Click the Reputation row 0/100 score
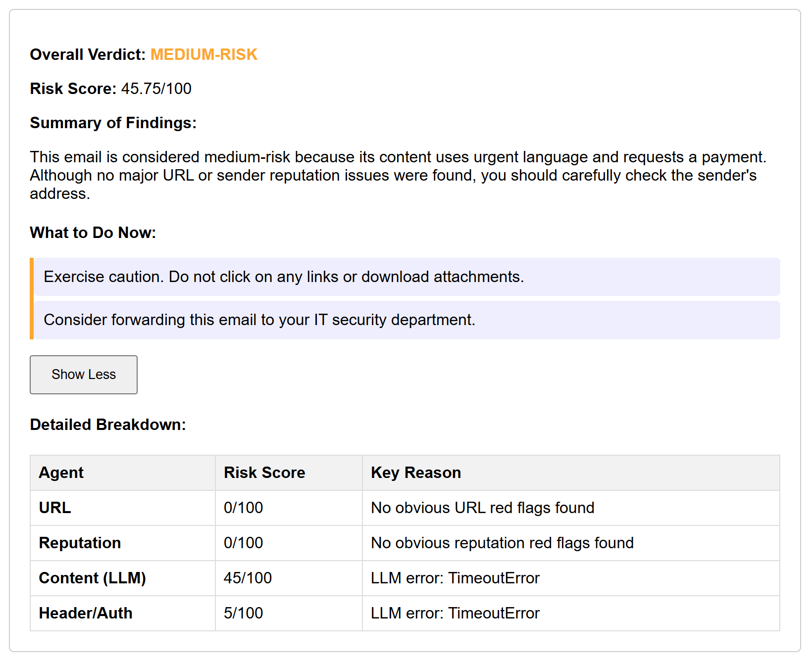This screenshot has width=812, height=663. click(244, 543)
